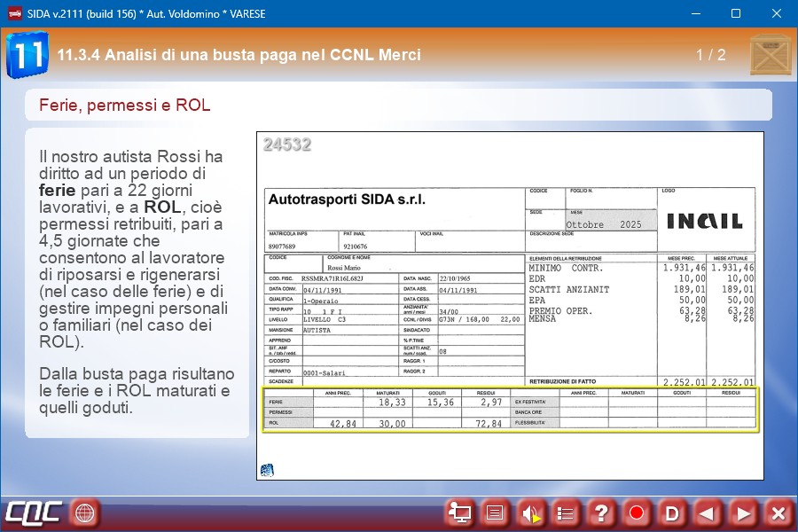The width and height of the screenshot is (798, 532).
Task: Click the 'Ferie, permessi e ROL' heading
Action: [125, 106]
